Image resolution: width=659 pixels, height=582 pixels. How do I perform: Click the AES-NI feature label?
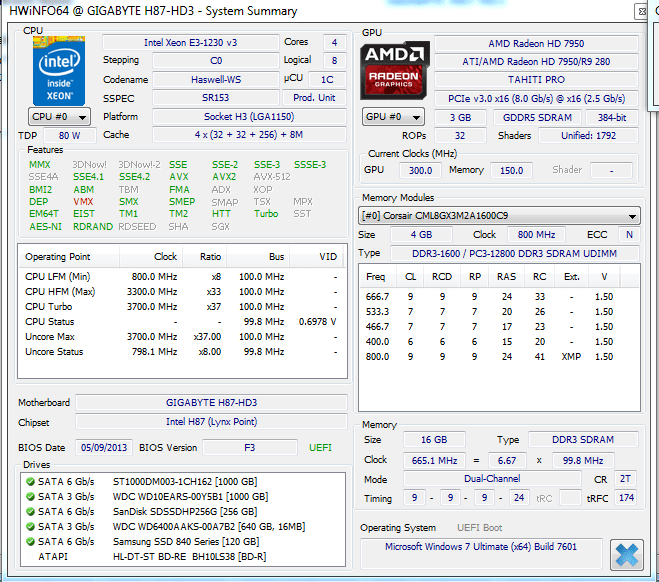click(x=45, y=227)
